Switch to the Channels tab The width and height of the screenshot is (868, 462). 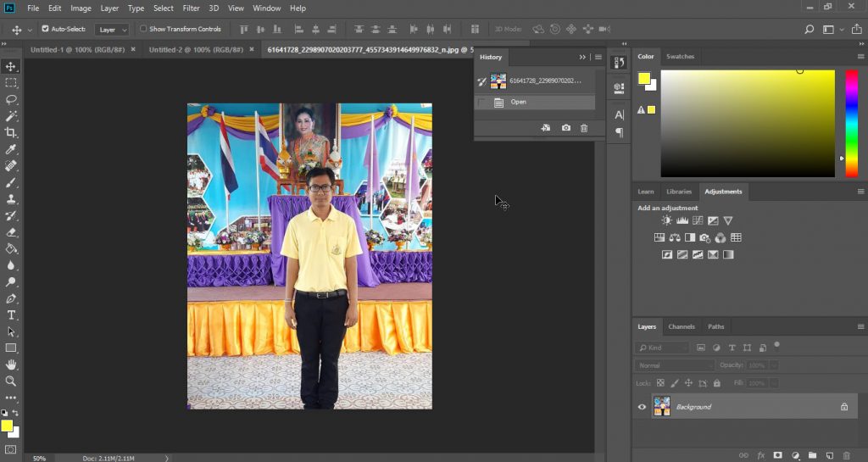point(682,326)
